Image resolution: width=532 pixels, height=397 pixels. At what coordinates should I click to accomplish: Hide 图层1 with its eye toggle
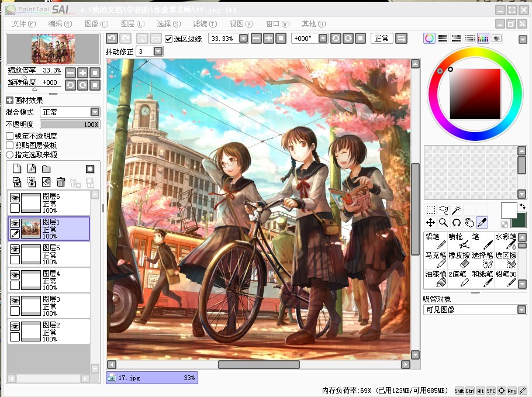(14, 223)
